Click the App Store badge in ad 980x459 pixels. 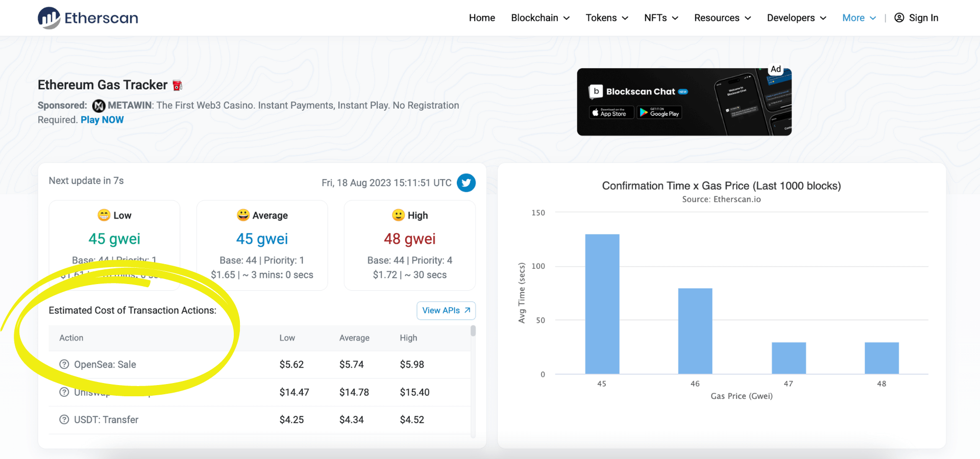611,113
